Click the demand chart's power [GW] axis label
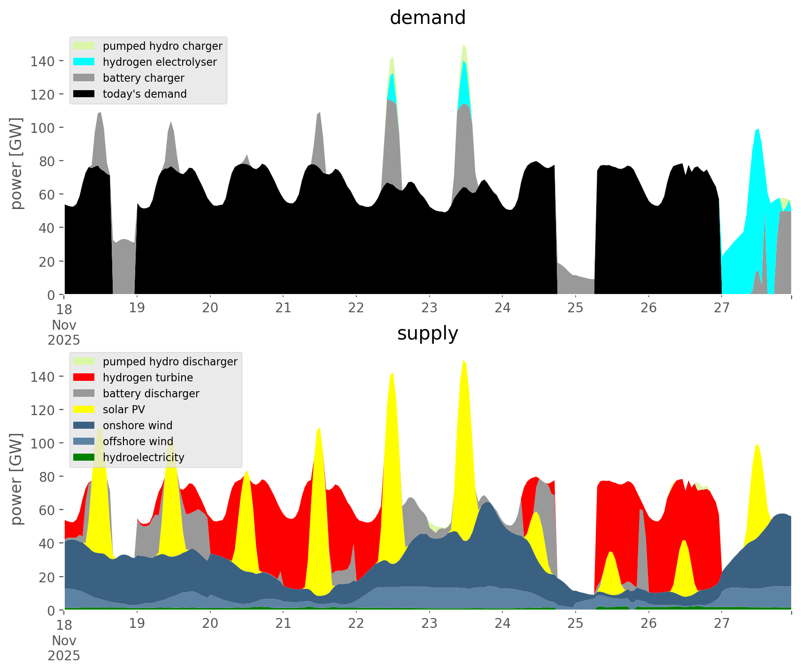This screenshot has height=672, width=801. 16,163
